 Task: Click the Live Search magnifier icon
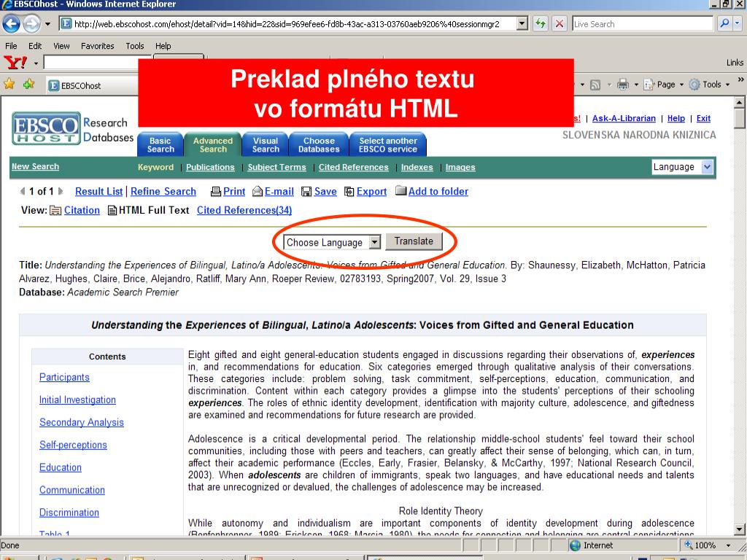coord(724,23)
